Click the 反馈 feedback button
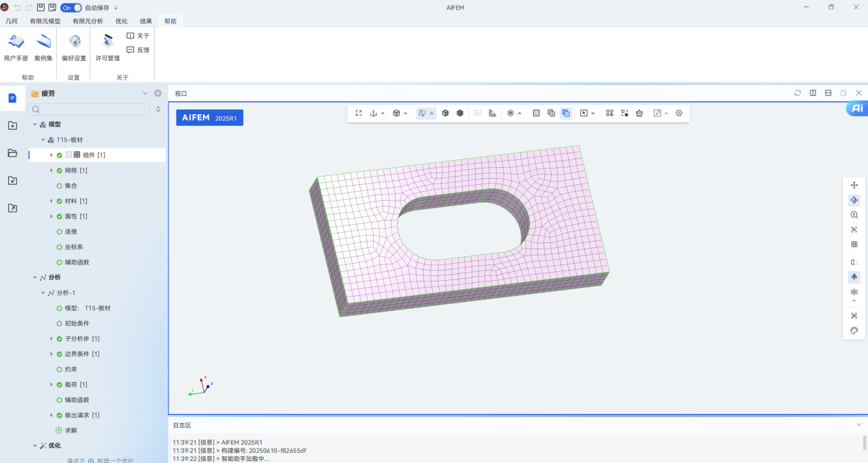The height and width of the screenshot is (463, 868). tap(138, 50)
